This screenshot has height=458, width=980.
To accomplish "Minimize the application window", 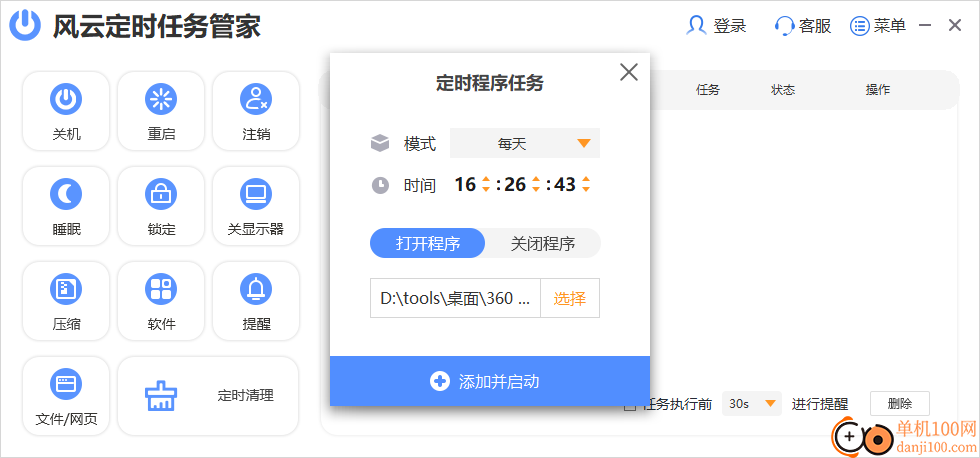I will click(926, 26).
